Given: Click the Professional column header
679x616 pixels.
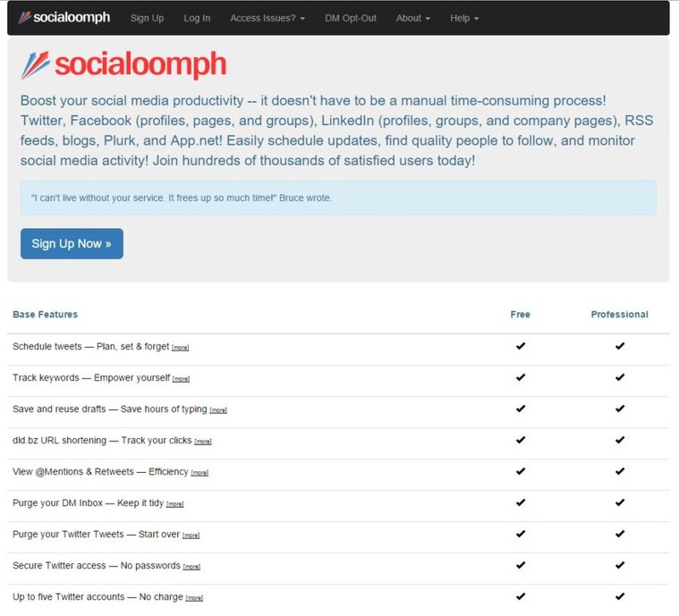Looking at the screenshot, I should tap(620, 315).
